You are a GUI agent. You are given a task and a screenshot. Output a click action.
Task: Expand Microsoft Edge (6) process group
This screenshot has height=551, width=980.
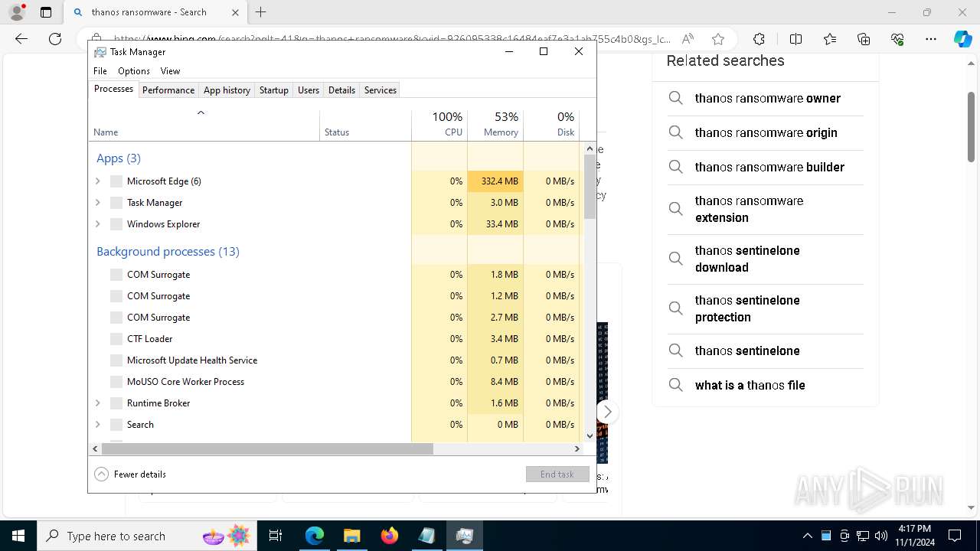pyautogui.click(x=97, y=181)
